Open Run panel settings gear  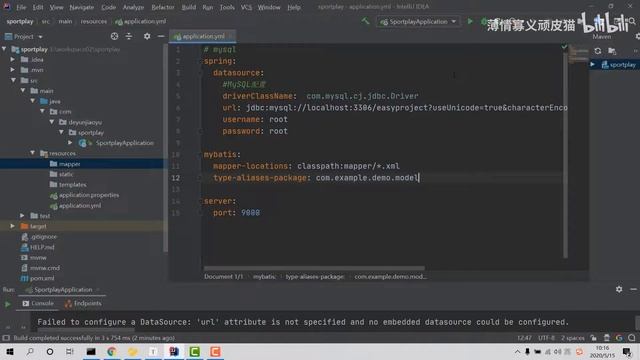click(x=619, y=289)
